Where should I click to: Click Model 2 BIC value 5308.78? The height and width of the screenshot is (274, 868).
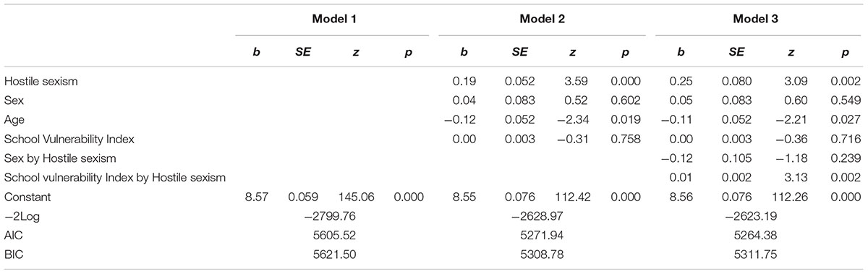543,254
